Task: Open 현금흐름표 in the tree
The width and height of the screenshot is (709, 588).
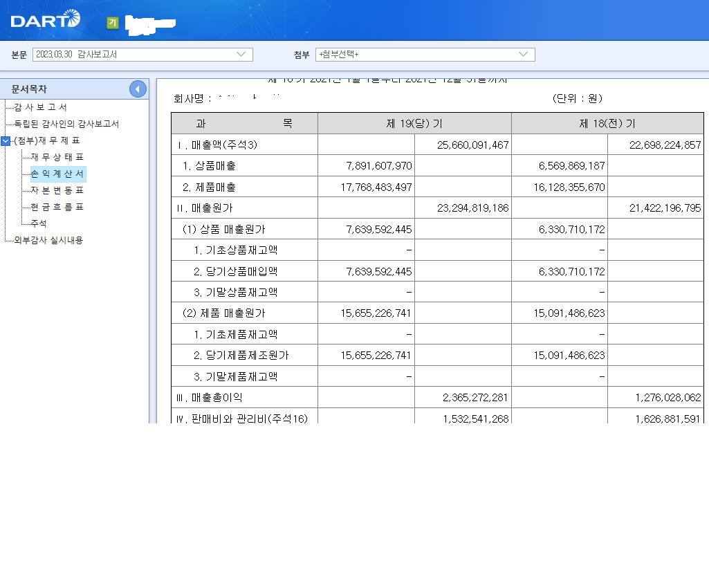Action: coord(57,207)
